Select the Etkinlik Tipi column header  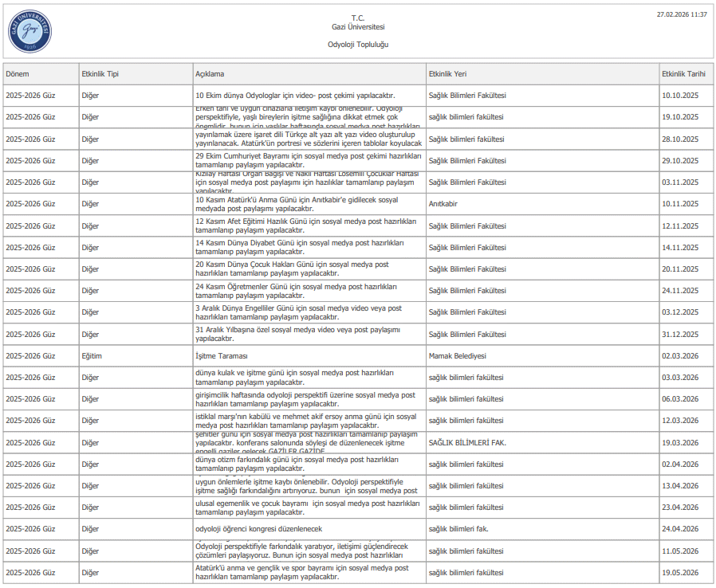point(100,74)
